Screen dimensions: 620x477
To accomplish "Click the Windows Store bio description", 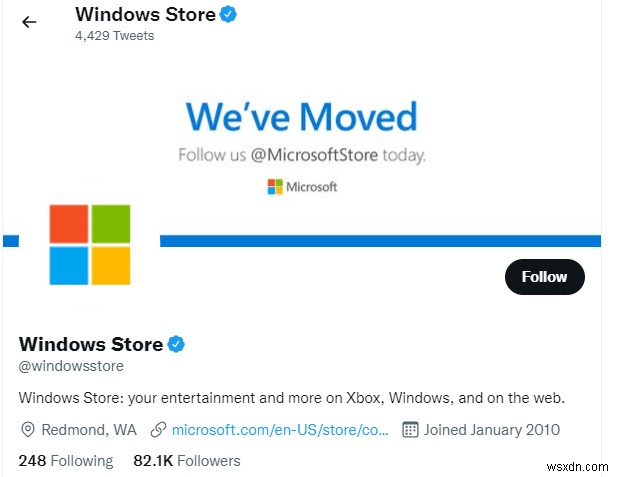I will tap(292, 398).
